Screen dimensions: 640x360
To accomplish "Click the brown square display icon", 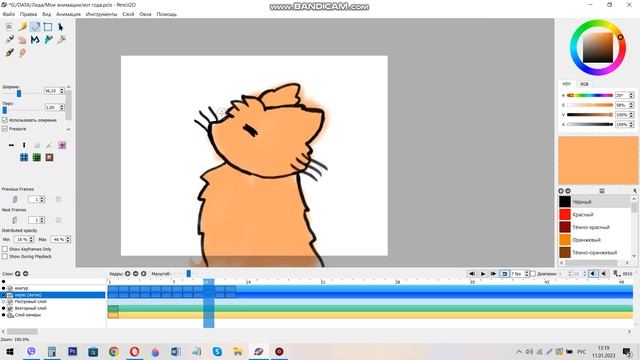I will pyautogui.click(x=49, y=158).
